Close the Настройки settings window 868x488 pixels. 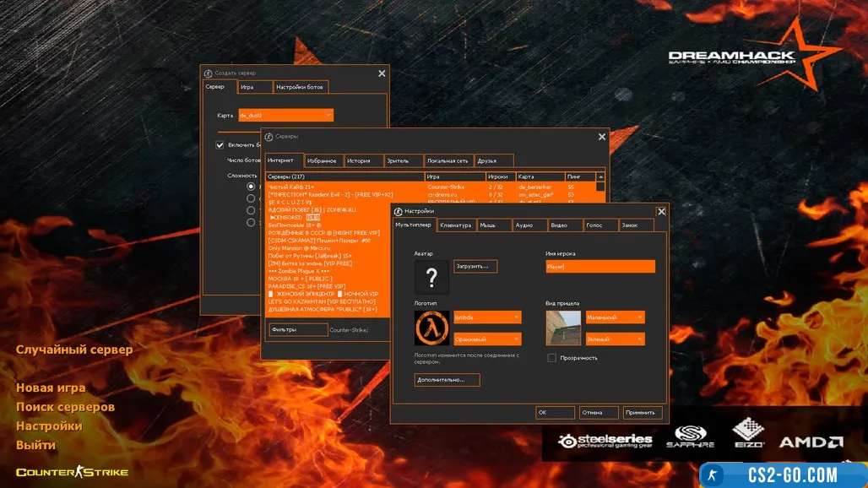tap(661, 211)
